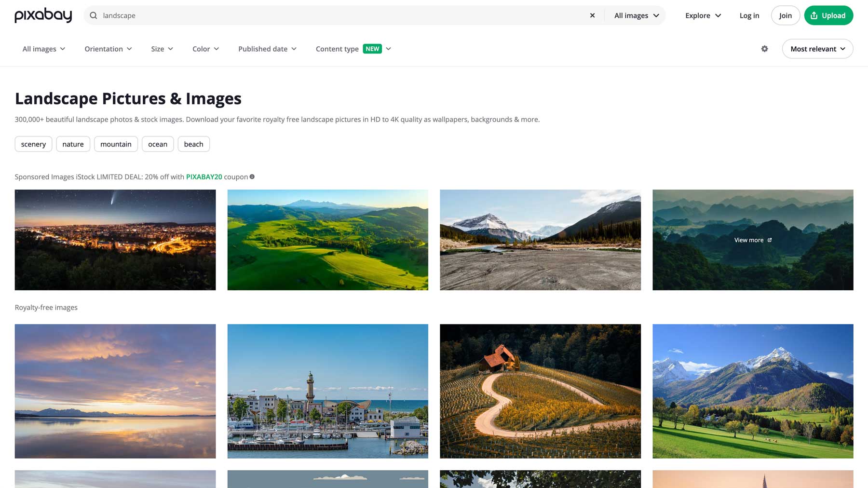Click the View more link on sponsored image

coord(753,240)
